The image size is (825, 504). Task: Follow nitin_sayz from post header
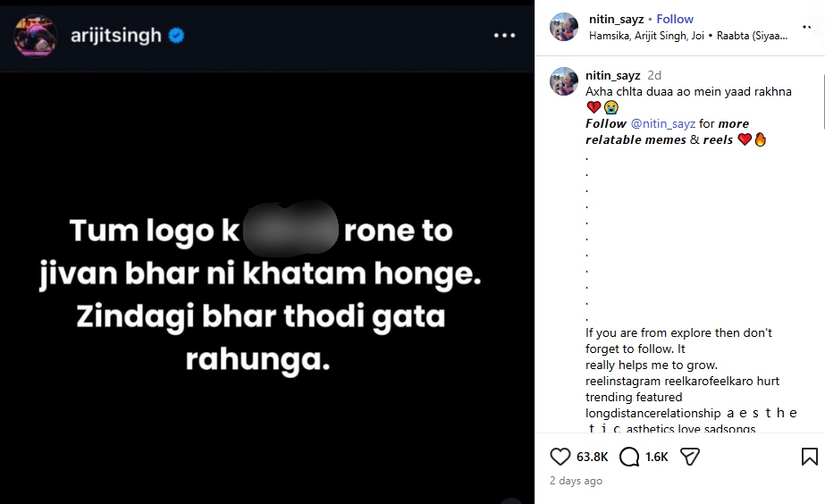(675, 19)
